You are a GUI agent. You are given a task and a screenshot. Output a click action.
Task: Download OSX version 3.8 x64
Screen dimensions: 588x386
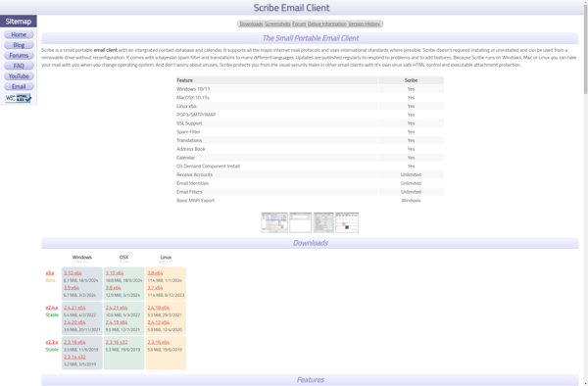coord(114,288)
